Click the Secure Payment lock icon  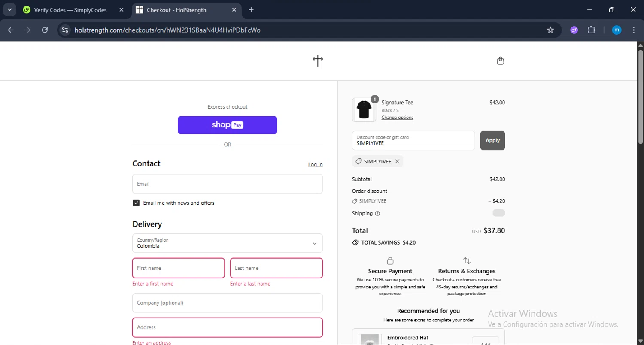pos(390,261)
